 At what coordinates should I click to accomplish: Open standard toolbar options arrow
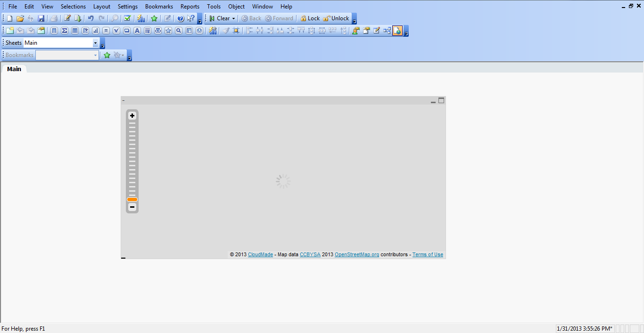click(x=200, y=19)
